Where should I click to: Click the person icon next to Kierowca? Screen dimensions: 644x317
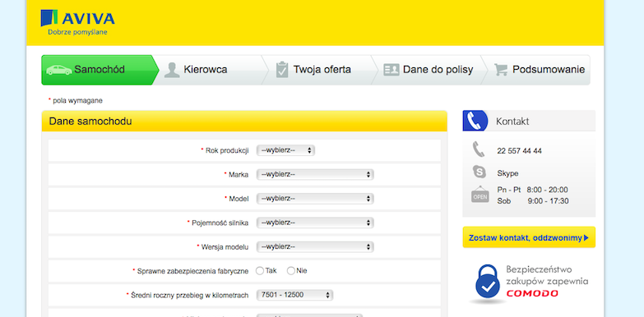pyautogui.click(x=172, y=70)
